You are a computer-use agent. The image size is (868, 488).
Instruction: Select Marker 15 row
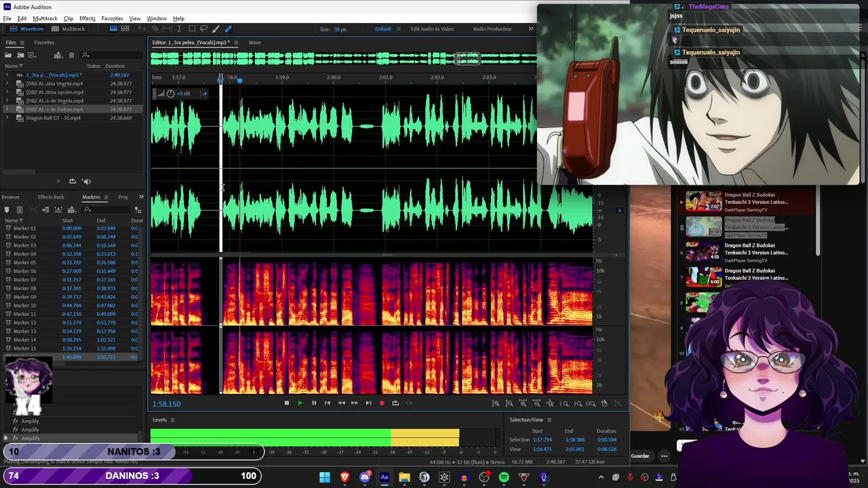click(x=71, y=348)
